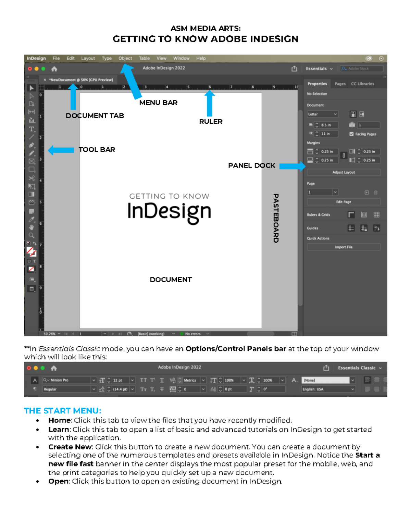Open the Letter page size dropdown
Screen dimensions: 411x532
[x=323, y=114]
